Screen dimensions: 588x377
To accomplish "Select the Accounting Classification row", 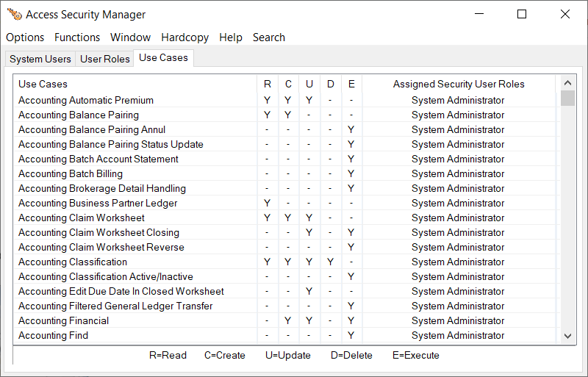I will 287,262.
